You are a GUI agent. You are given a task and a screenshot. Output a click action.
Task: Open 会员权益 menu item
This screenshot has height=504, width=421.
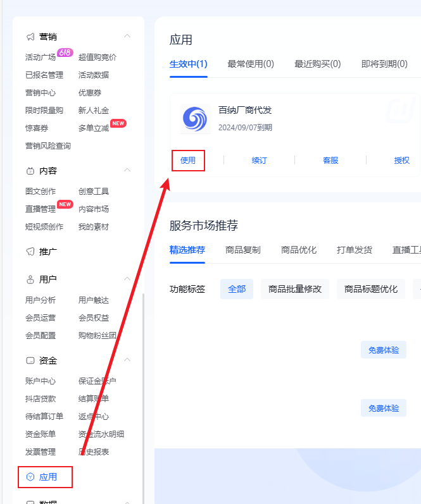coord(94,318)
